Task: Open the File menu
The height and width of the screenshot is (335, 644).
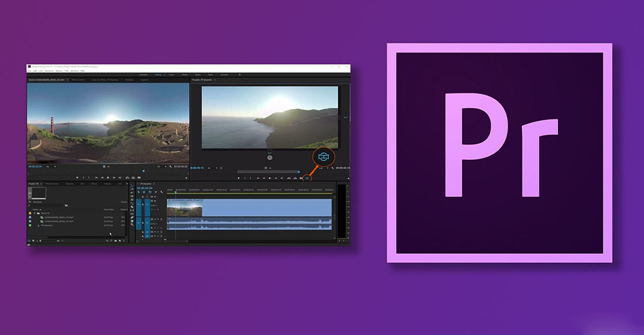Action: click(x=30, y=70)
